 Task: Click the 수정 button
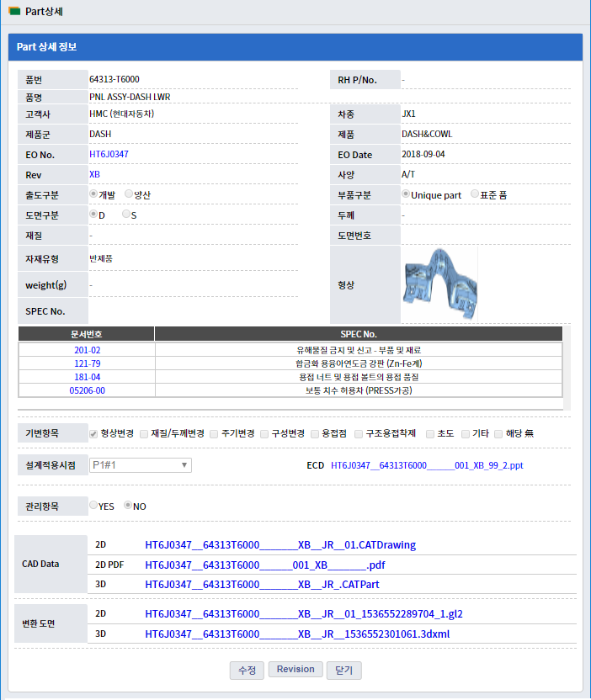click(247, 670)
